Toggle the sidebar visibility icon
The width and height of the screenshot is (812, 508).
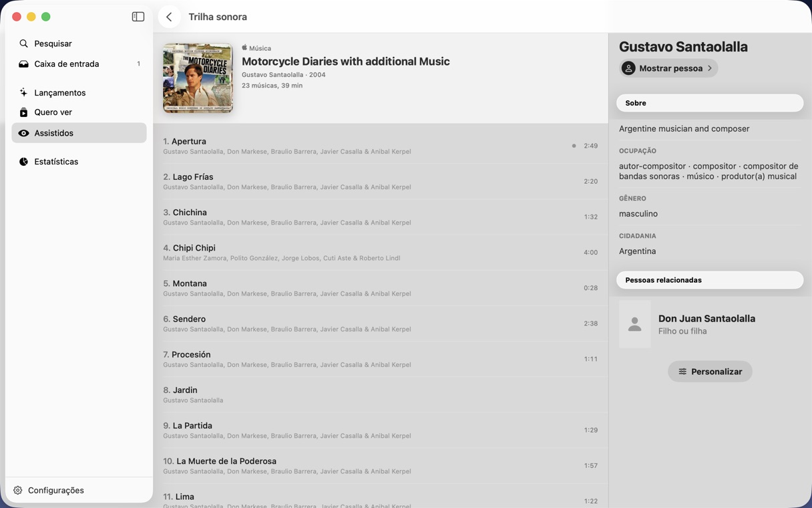(x=138, y=17)
